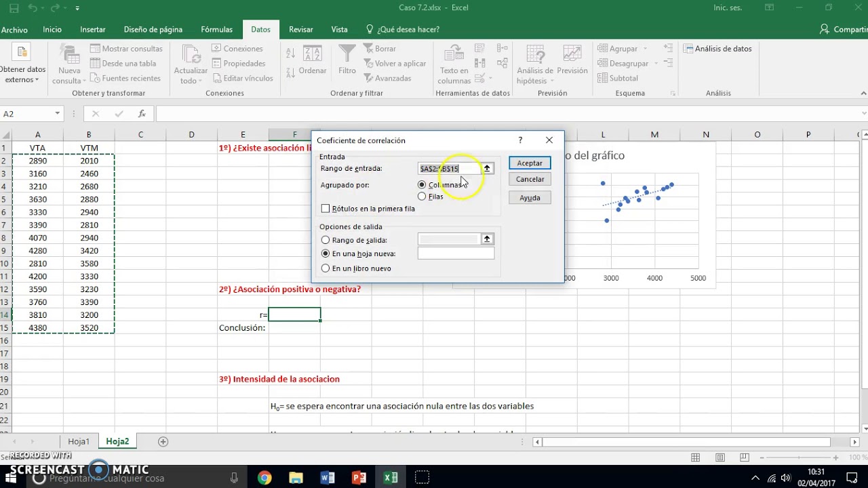Click Conexiones icon in ribbon
Image resolution: width=868 pixels, height=488 pixels.
click(217, 49)
